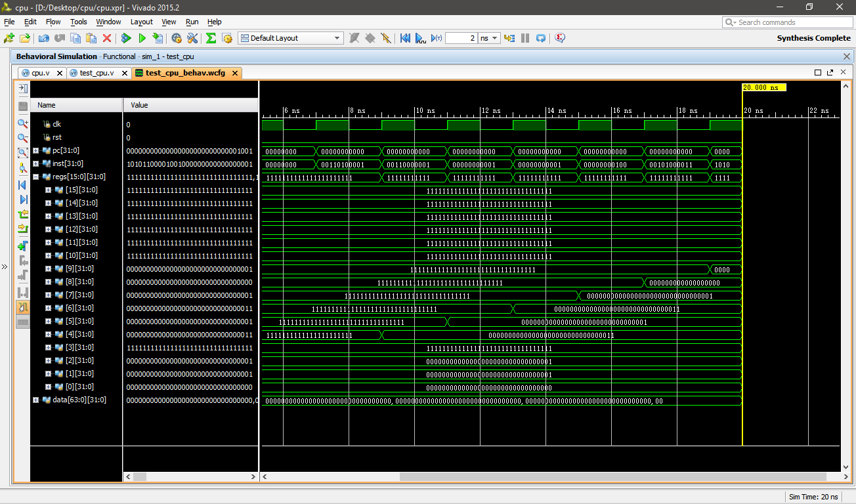Click the Zoom Out waveform icon
The height and width of the screenshot is (504, 856).
click(x=23, y=138)
